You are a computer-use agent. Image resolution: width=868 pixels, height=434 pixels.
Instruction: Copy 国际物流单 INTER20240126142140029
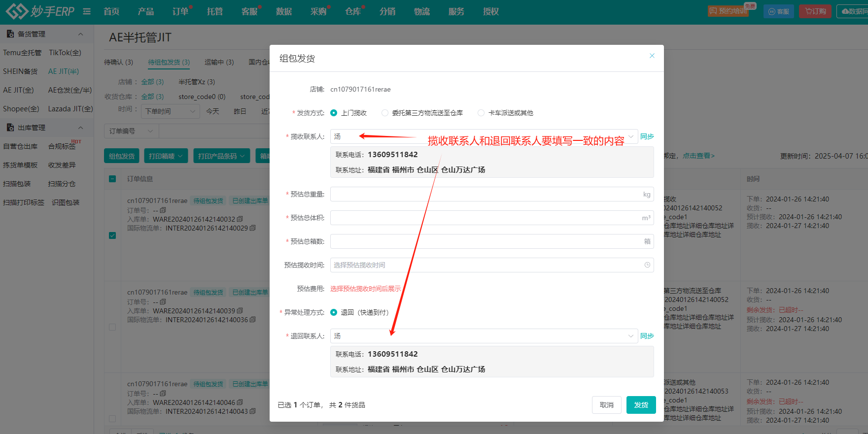pos(253,228)
